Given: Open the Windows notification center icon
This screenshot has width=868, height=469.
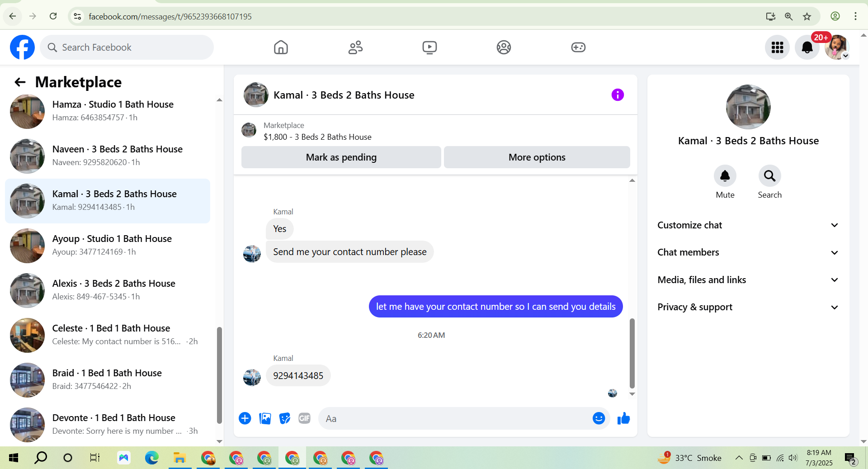Looking at the screenshot, I should click(850, 459).
